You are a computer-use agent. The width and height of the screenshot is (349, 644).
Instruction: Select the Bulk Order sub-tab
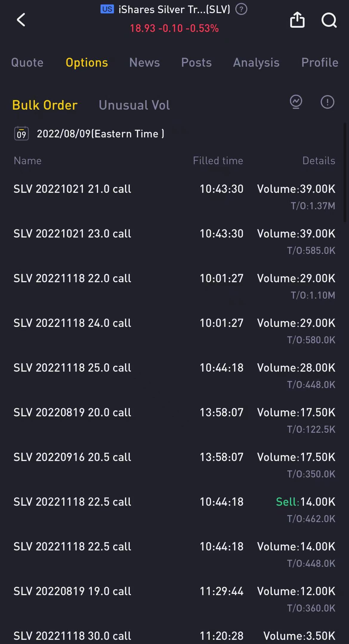tap(45, 105)
